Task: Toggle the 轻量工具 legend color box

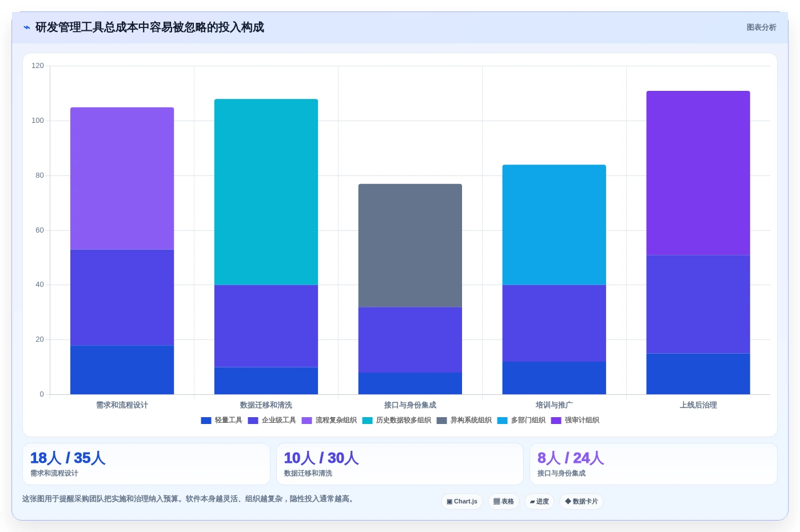Action: tap(206, 421)
